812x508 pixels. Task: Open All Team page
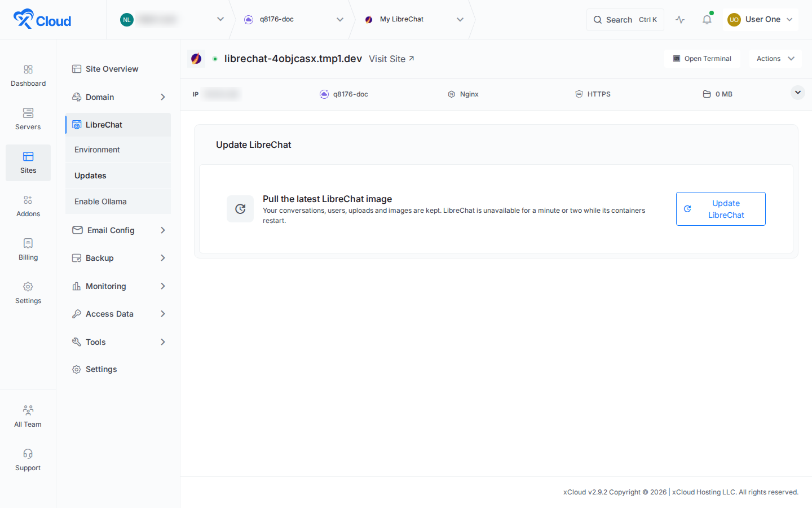(28, 417)
